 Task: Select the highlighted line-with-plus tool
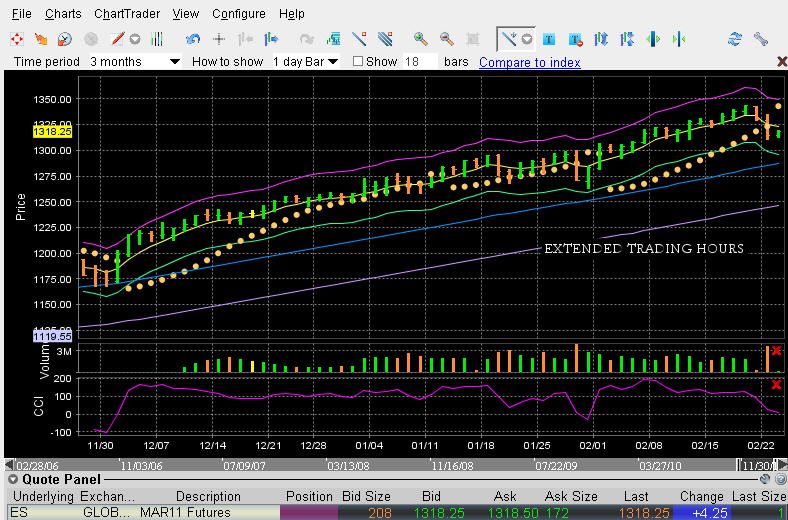click(x=509, y=39)
